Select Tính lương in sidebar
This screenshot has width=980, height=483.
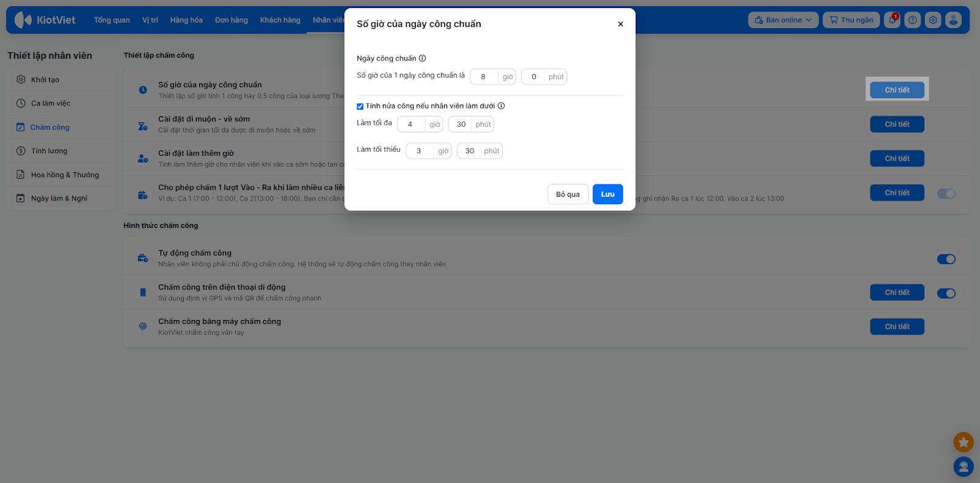coord(61,151)
